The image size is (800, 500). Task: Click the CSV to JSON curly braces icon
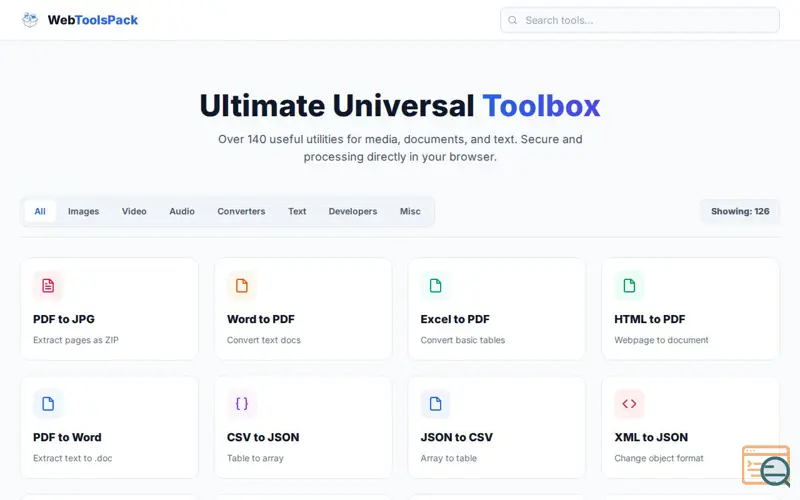pyautogui.click(x=242, y=404)
